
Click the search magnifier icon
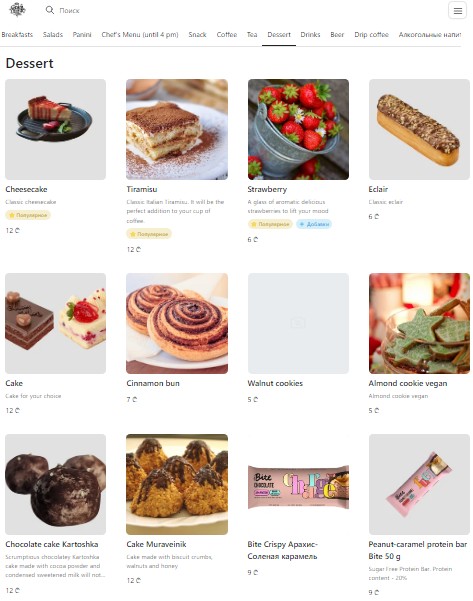[49, 10]
